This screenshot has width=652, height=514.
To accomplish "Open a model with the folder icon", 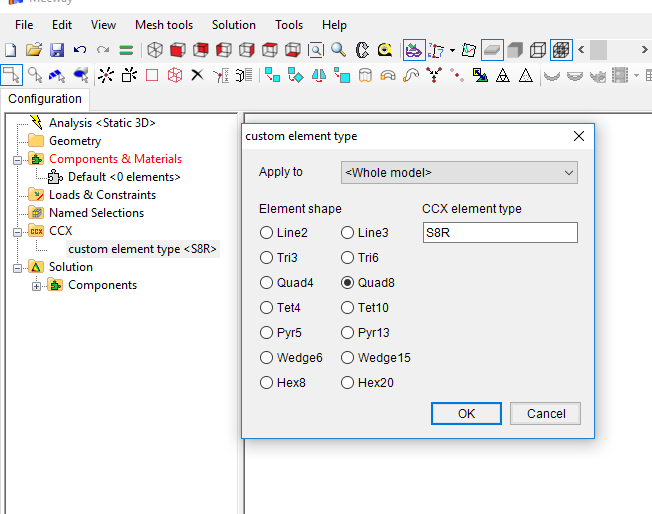I will [x=34, y=50].
